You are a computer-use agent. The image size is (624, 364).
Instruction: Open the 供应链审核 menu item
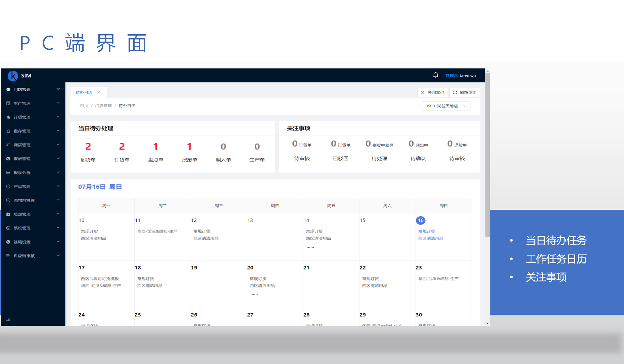tap(33, 256)
